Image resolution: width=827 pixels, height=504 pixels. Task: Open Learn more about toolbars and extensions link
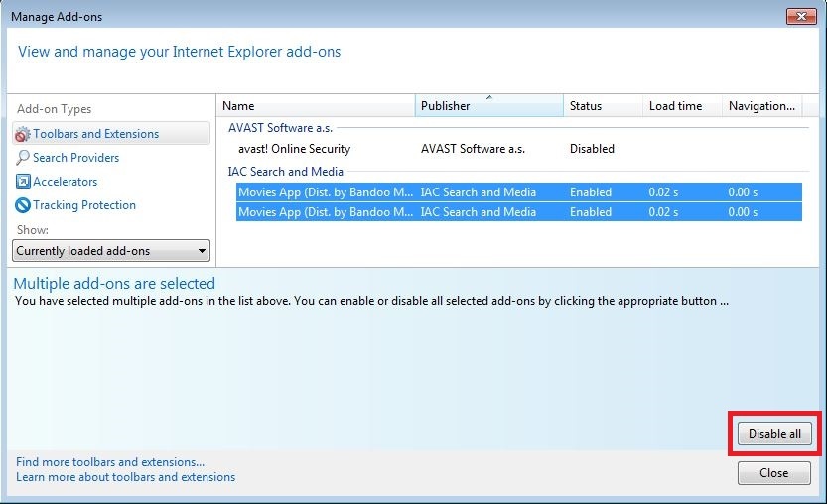coord(125,477)
